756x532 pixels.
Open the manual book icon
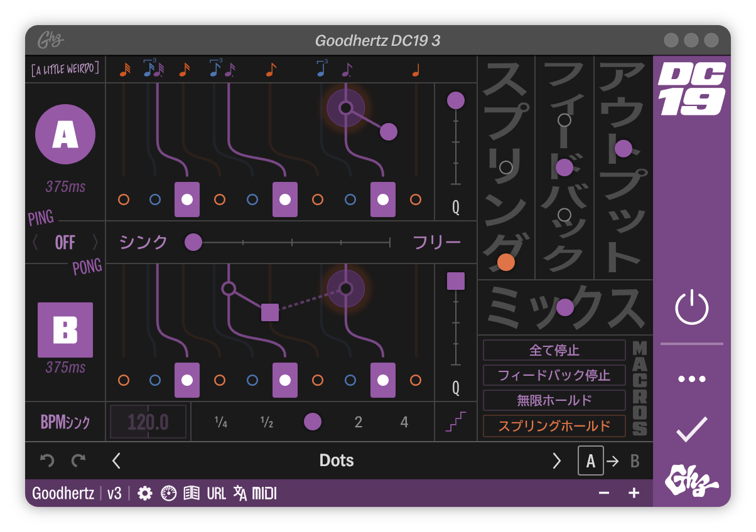pos(192,493)
